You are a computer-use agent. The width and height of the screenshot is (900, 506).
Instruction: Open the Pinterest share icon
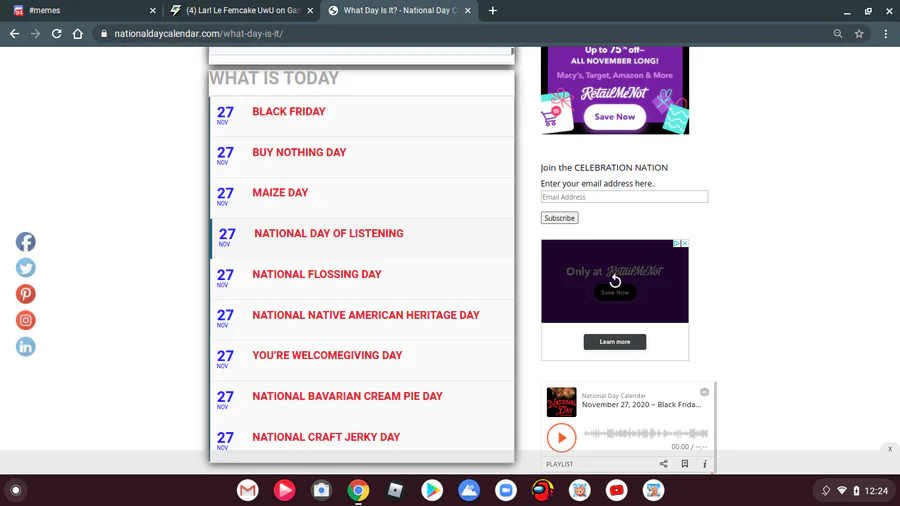pyautogui.click(x=25, y=294)
